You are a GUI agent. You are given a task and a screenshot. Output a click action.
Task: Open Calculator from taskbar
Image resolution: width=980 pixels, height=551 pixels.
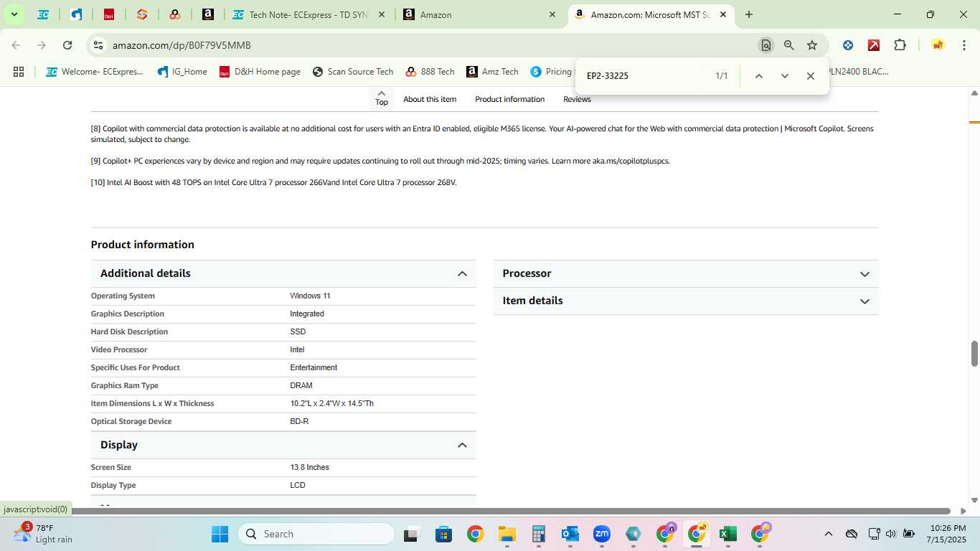[539, 534]
